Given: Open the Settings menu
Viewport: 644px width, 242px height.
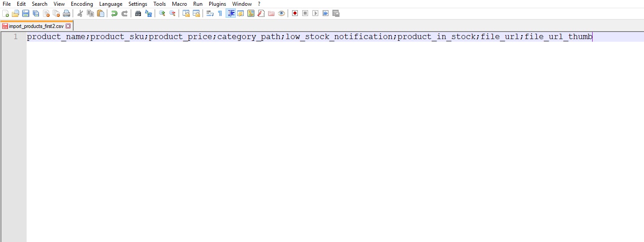Looking at the screenshot, I should click(x=138, y=4).
